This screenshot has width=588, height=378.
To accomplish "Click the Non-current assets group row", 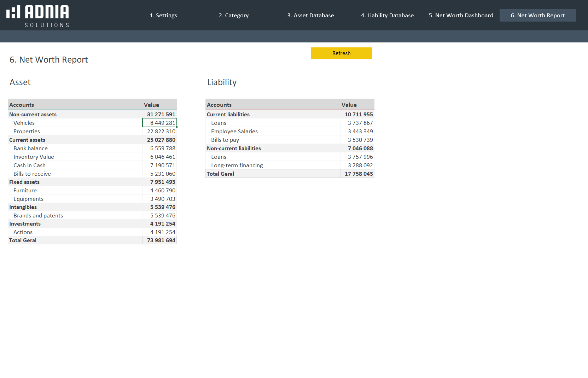I will point(33,115).
